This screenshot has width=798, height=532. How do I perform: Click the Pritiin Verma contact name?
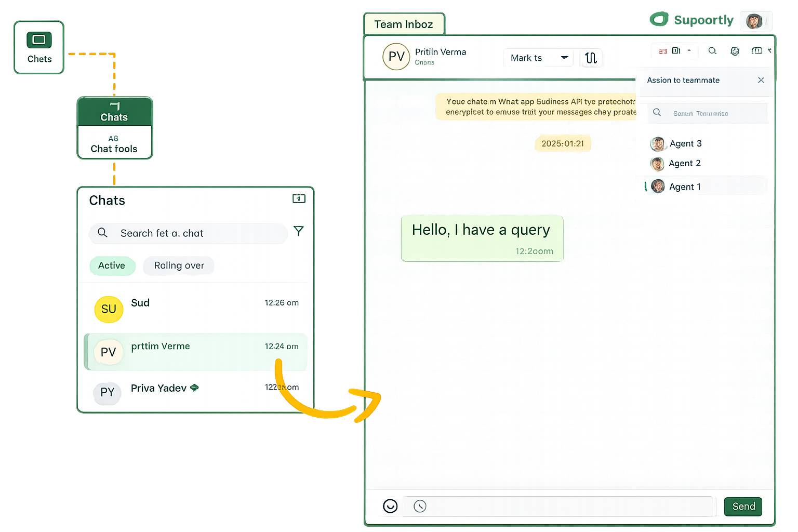point(441,52)
